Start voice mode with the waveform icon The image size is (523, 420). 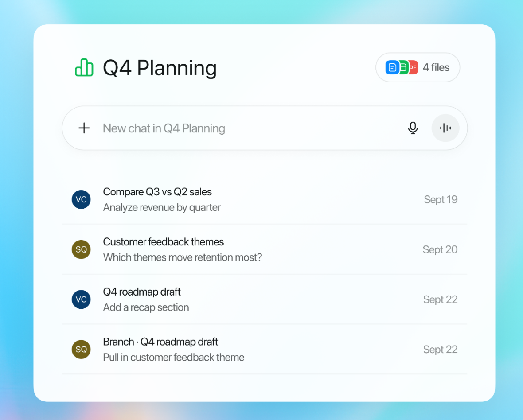pos(445,128)
